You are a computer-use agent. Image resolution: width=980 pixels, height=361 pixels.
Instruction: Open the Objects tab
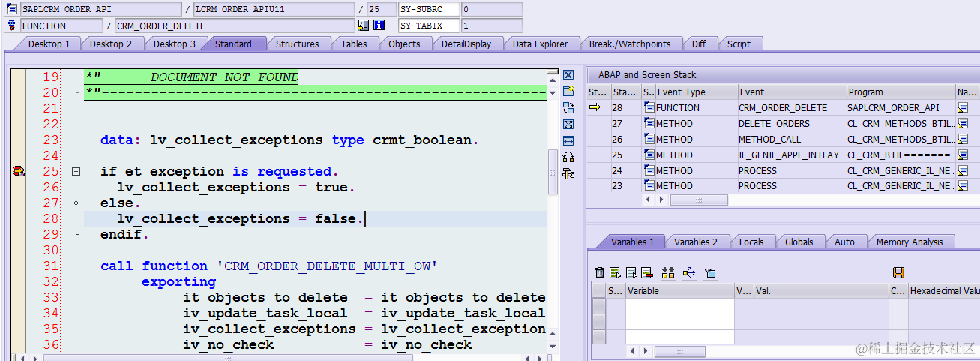click(x=404, y=44)
